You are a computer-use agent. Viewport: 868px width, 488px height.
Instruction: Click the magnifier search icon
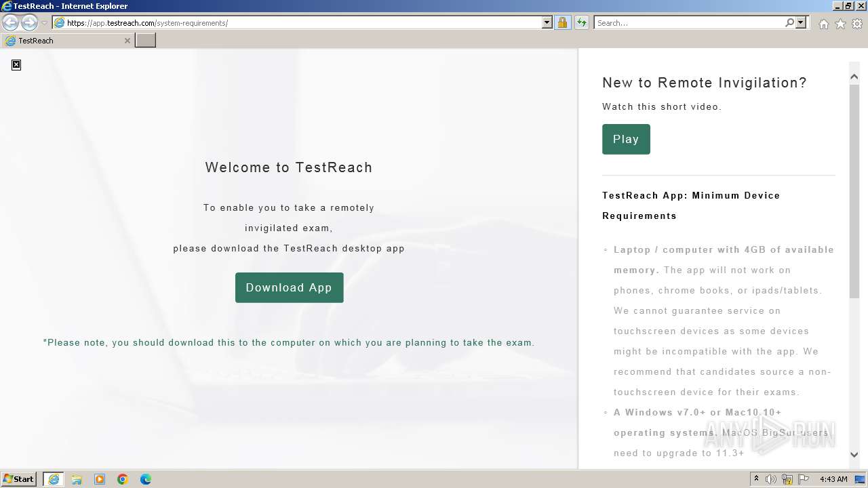[x=789, y=23]
